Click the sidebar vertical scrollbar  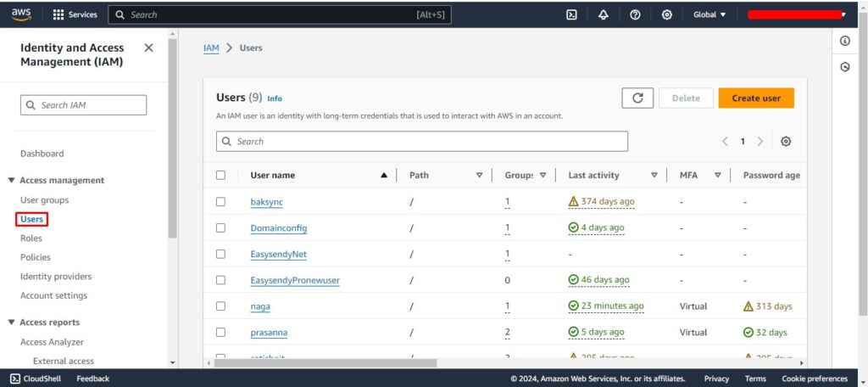(172, 138)
